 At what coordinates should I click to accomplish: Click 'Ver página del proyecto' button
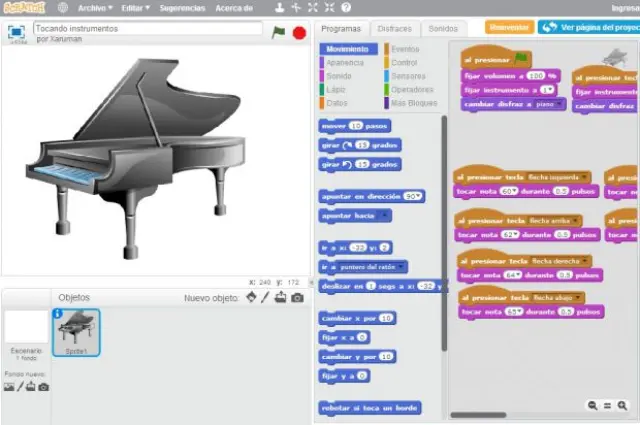[x=590, y=27]
